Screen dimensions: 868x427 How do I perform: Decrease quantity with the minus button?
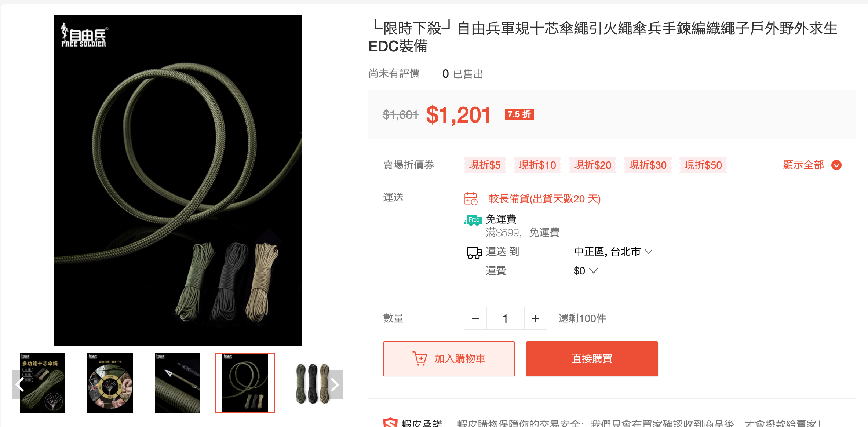tap(475, 318)
